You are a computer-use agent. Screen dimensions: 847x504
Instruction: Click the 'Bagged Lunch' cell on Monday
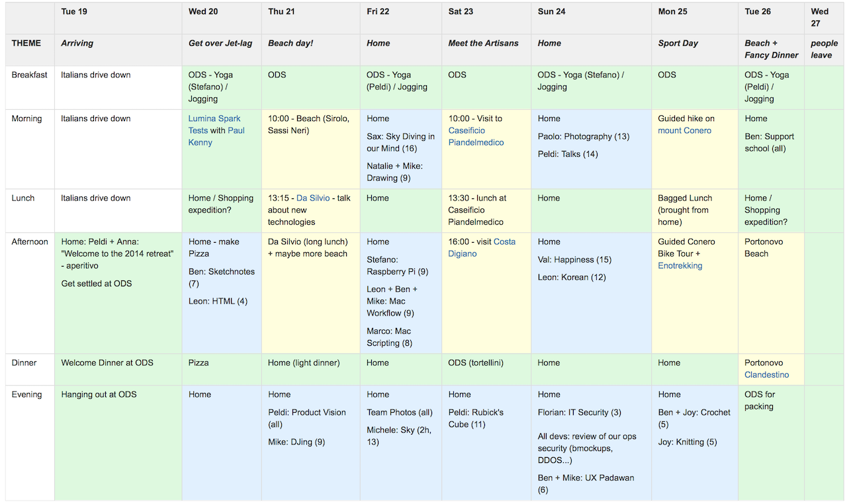(695, 211)
